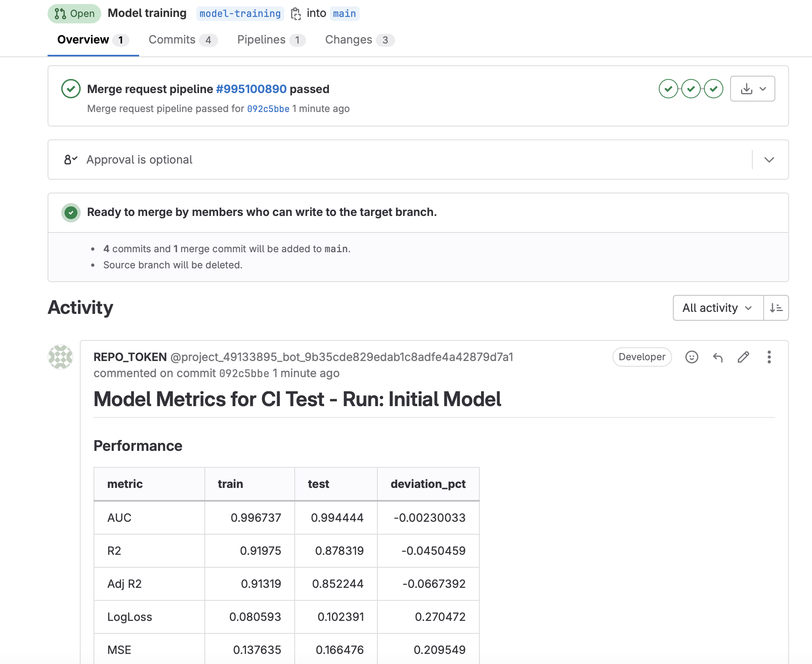Expand the Approval is optional section
This screenshot has height=664, width=812.
click(769, 160)
